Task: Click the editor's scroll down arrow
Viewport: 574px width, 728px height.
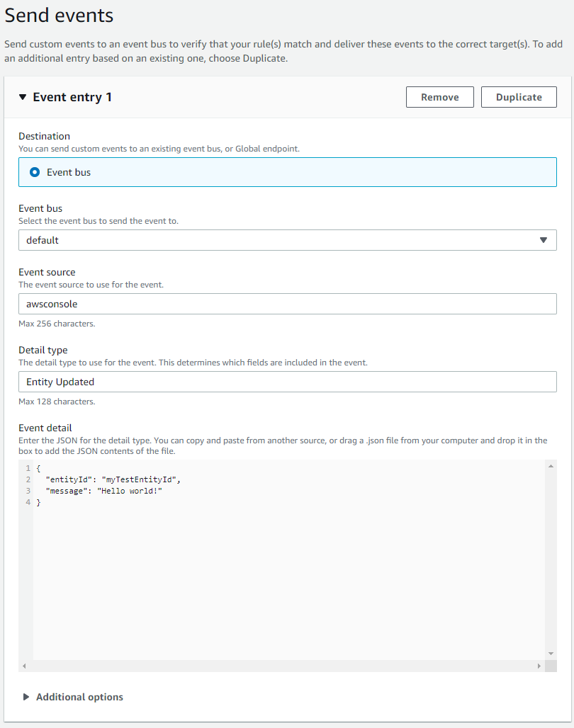Action: pyautogui.click(x=551, y=653)
